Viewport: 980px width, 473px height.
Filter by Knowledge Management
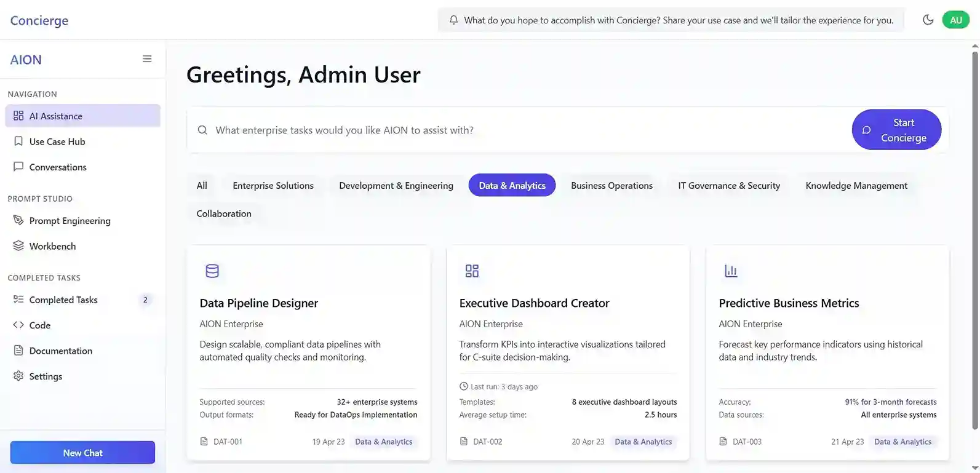(856, 185)
